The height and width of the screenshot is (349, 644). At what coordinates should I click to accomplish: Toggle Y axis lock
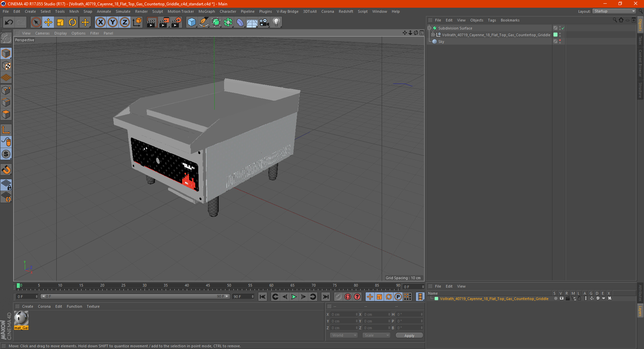tap(113, 22)
